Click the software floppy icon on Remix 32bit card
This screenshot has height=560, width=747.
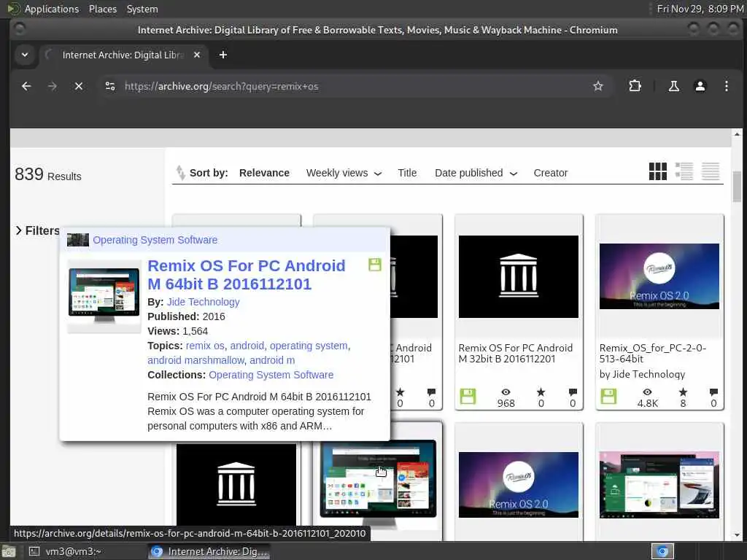coord(468,396)
